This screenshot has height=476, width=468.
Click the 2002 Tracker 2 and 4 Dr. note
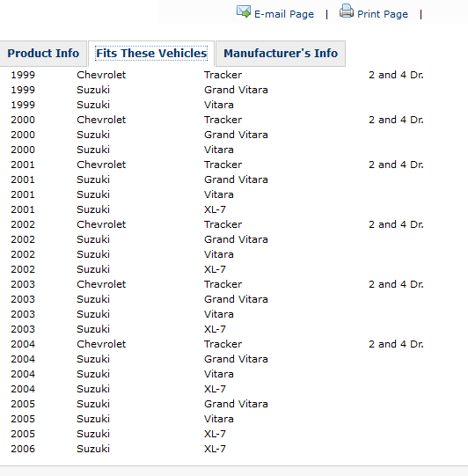(x=396, y=224)
